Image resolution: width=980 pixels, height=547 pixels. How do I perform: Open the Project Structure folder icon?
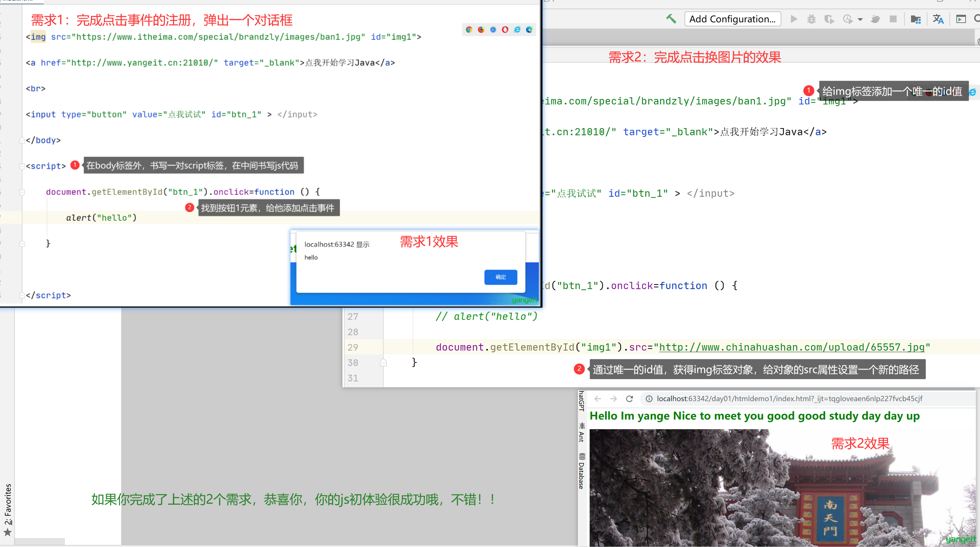click(915, 19)
